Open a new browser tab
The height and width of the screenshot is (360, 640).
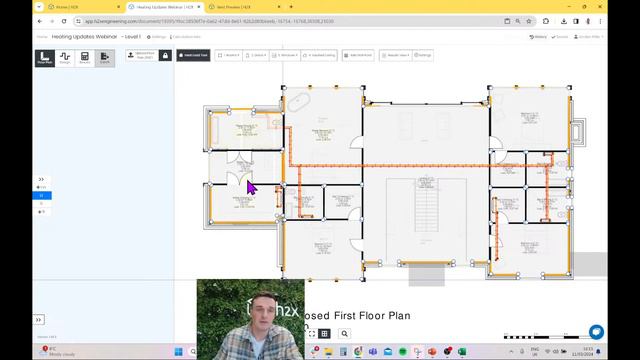pos(291,7)
